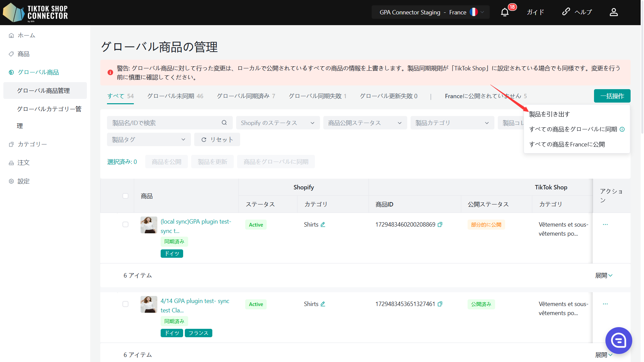This screenshot has height=362, width=644.
Task: Switch to グローバル未同期 46 tab
Action: point(175,96)
